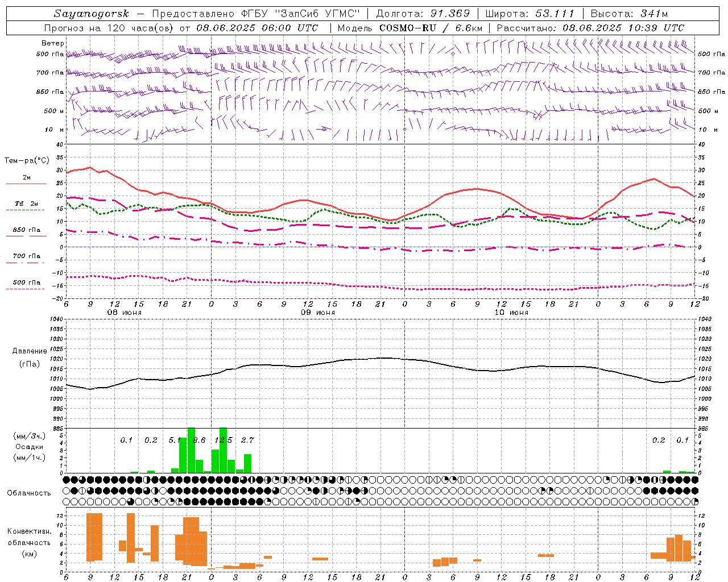Click the (км) convective cloud unit label
Image resolution: width=728 pixels, height=582 pixels.
[29, 554]
